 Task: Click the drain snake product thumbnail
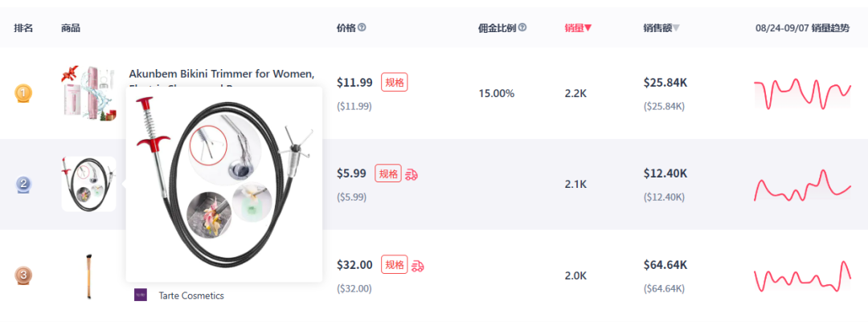click(x=88, y=184)
